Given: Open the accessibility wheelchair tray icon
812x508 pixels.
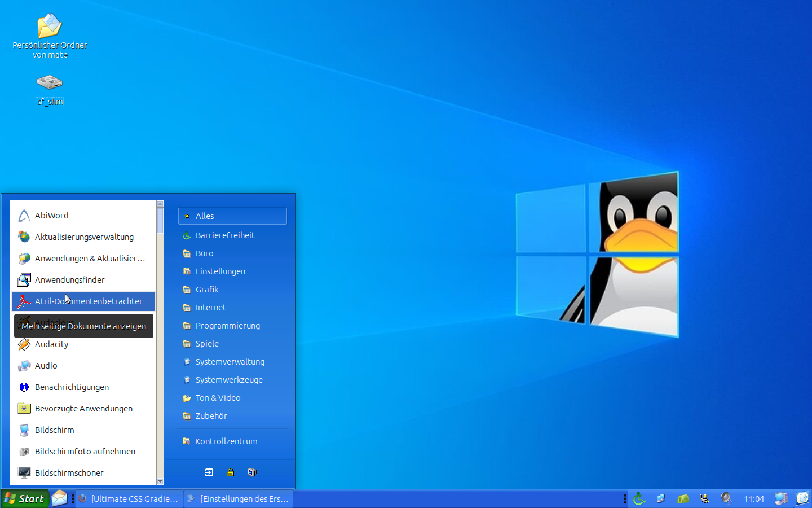Looking at the screenshot, I should [639, 498].
